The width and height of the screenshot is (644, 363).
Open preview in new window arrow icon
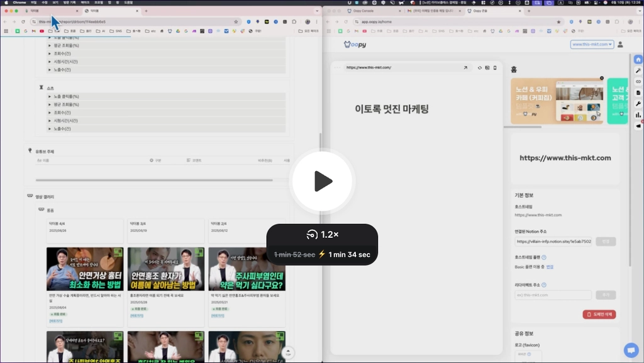(x=465, y=67)
